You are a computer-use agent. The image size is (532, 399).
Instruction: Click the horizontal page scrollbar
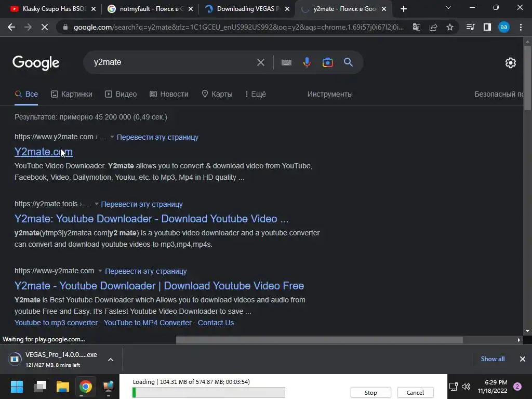(320, 340)
